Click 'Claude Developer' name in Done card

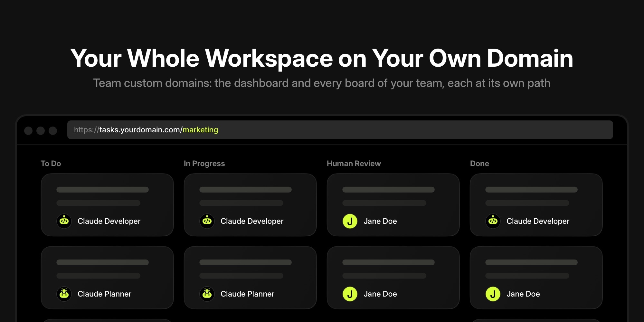[x=538, y=221]
